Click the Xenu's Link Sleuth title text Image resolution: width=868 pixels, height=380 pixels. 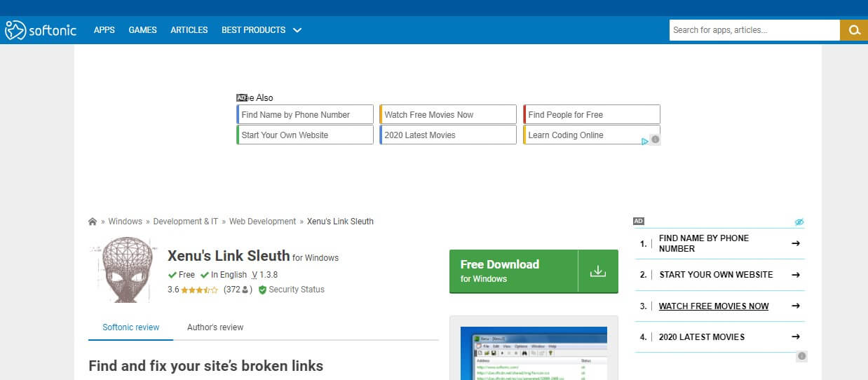pos(229,255)
